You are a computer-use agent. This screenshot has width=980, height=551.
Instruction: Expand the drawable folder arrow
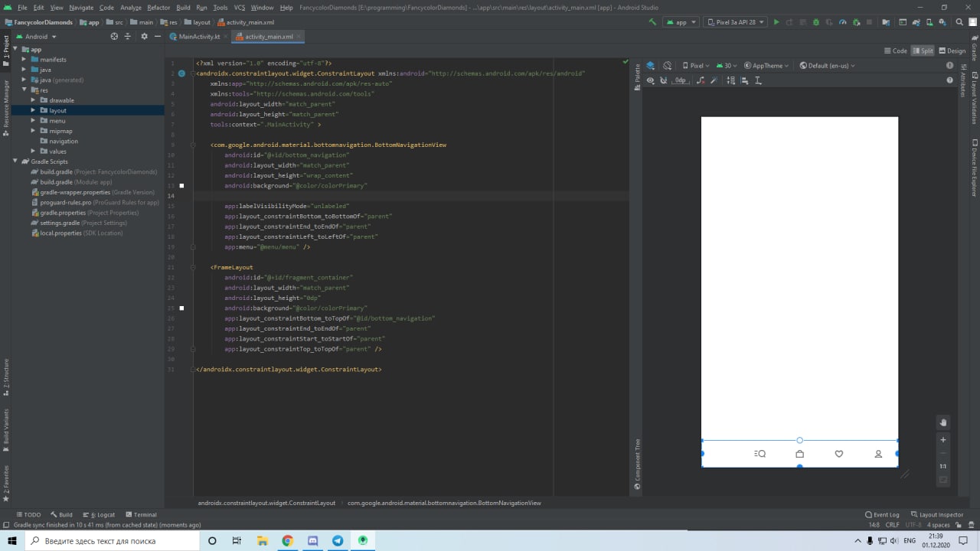point(34,100)
